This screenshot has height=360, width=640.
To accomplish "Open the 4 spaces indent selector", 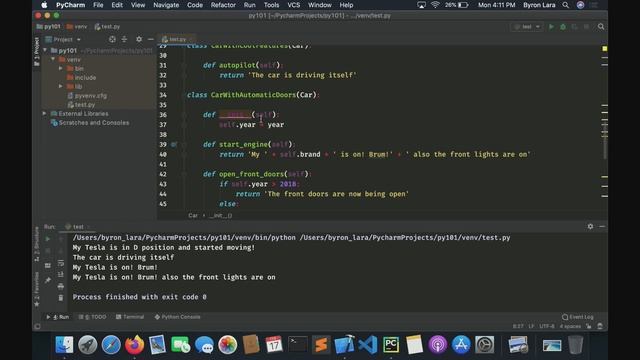I will click(570, 326).
